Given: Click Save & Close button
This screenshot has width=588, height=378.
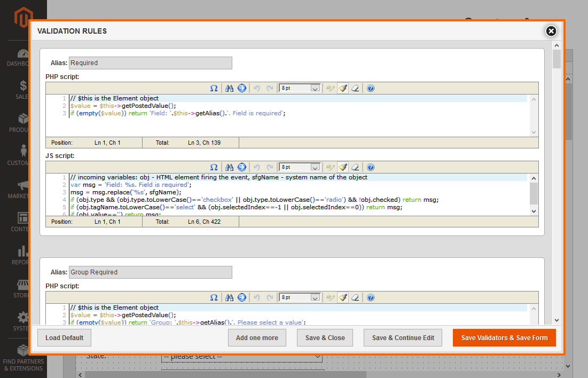Looking at the screenshot, I should point(325,338).
